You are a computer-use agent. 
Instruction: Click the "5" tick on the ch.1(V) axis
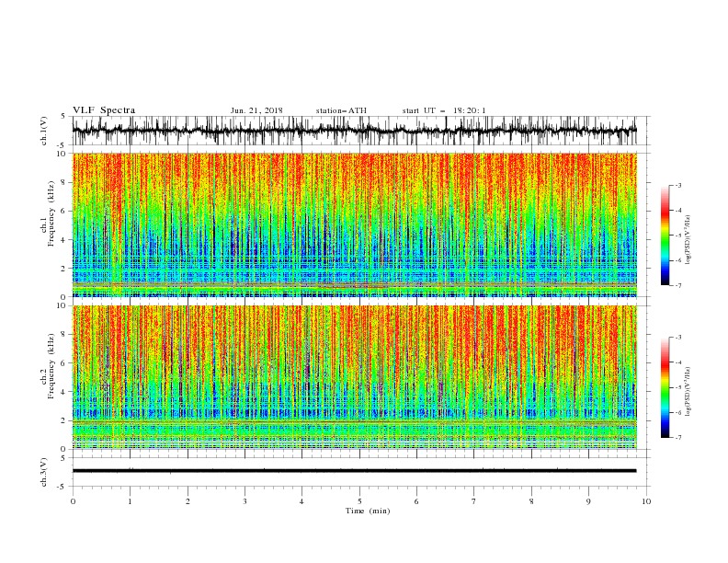(63, 116)
